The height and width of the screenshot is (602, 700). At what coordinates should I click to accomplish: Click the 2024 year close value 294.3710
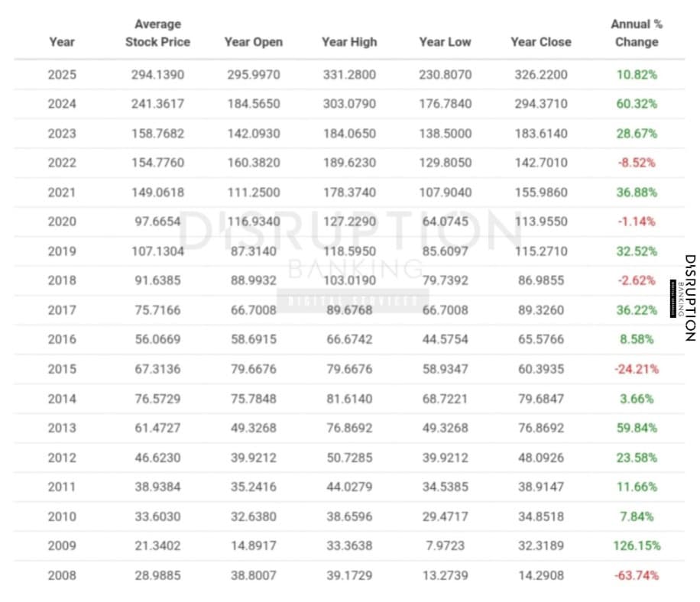[540, 104]
